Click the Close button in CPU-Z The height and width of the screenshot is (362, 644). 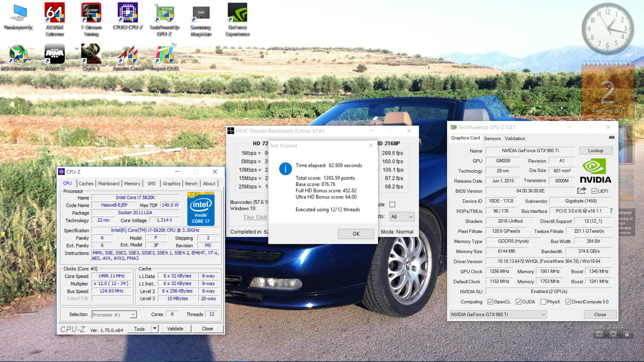[207, 328]
